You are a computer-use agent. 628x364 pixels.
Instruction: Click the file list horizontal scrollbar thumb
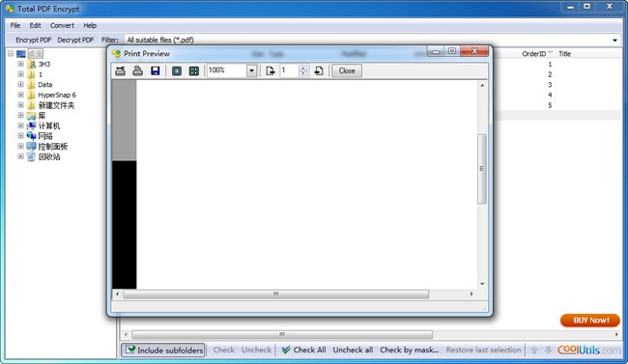(282, 334)
